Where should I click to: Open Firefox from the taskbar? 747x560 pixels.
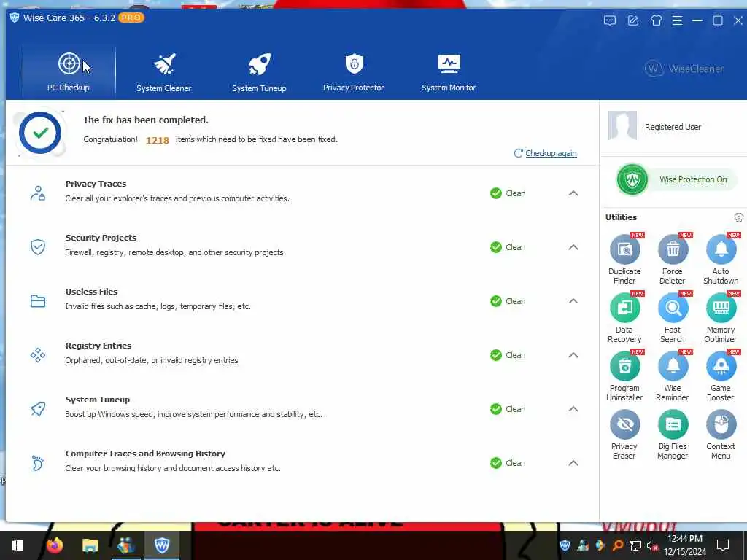[54, 545]
